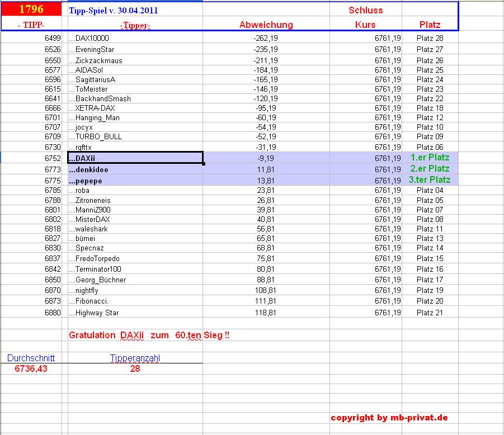Select deviation value '11,81'

(x=266, y=169)
